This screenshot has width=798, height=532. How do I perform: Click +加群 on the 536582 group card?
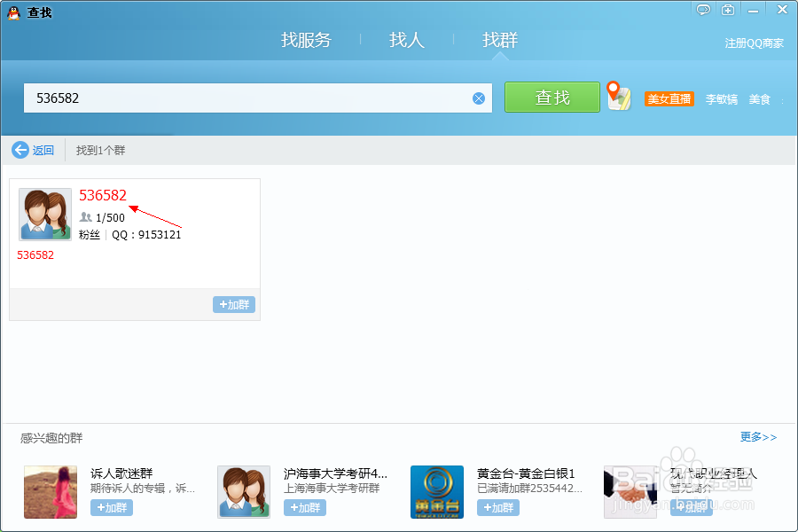(x=234, y=304)
